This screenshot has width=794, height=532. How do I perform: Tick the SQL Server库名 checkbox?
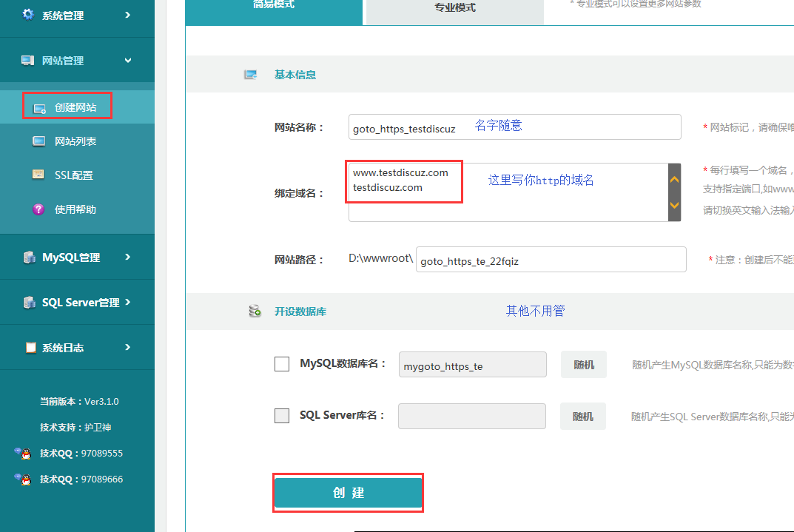tap(282, 416)
